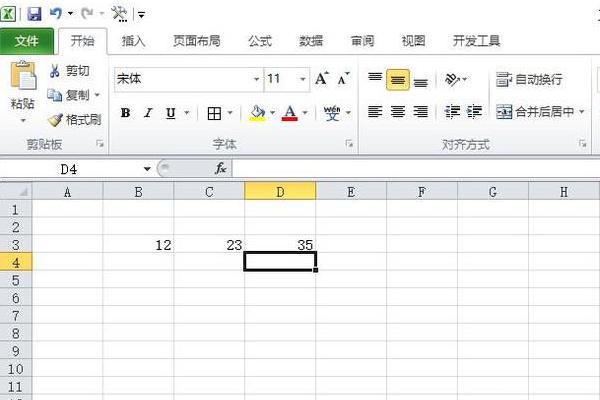Apply red font color

290,113
